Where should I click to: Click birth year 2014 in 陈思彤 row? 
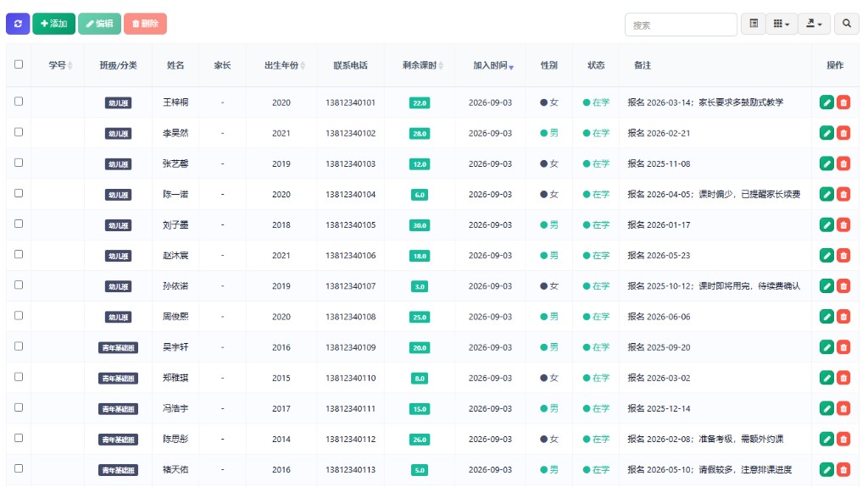[281, 439]
